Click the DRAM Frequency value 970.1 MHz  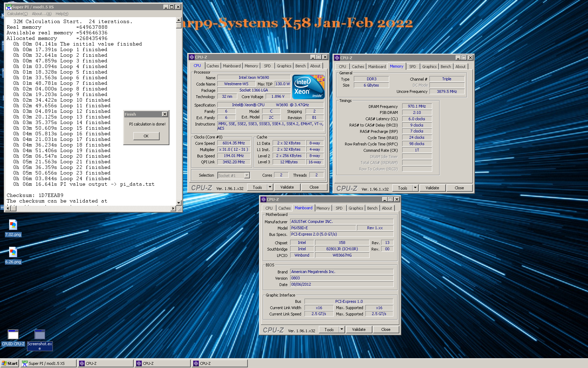(416, 106)
